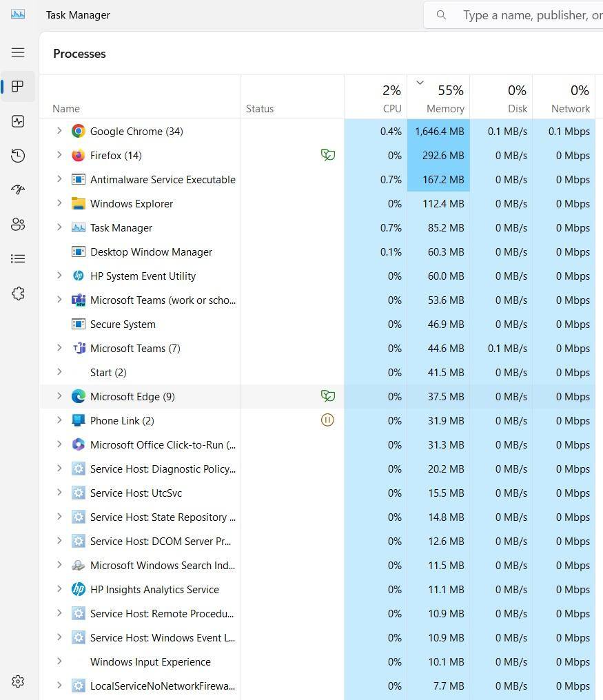The width and height of the screenshot is (603, 700).
Task: Open the Details list page icon
Action: (x=18, y=258)
